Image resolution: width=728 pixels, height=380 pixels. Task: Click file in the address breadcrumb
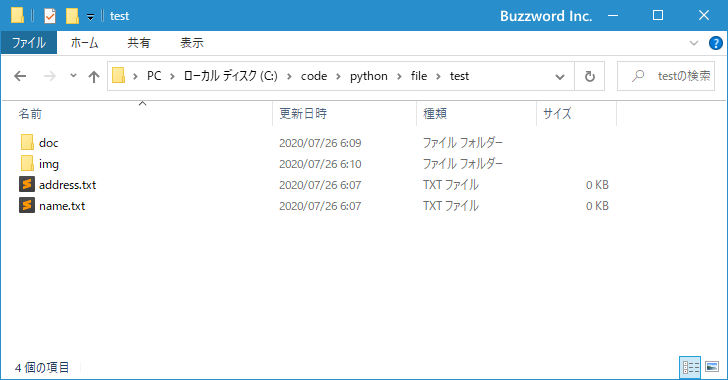pos(419,76)
